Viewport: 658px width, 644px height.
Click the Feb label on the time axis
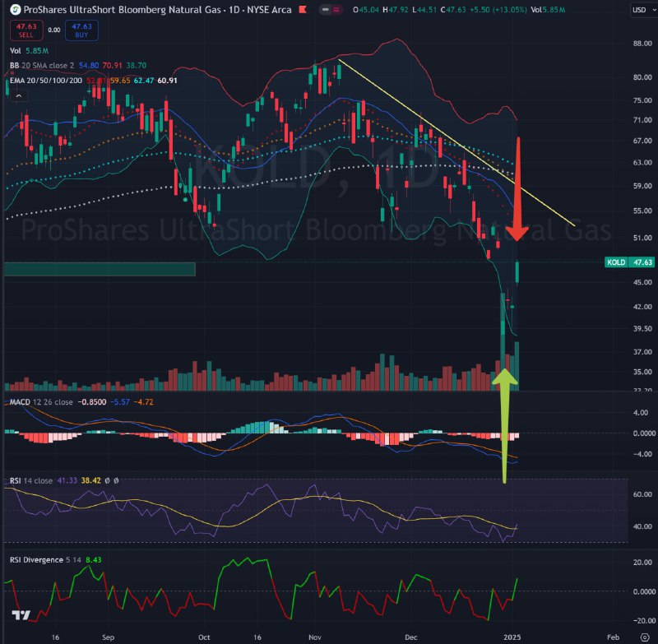613,637
